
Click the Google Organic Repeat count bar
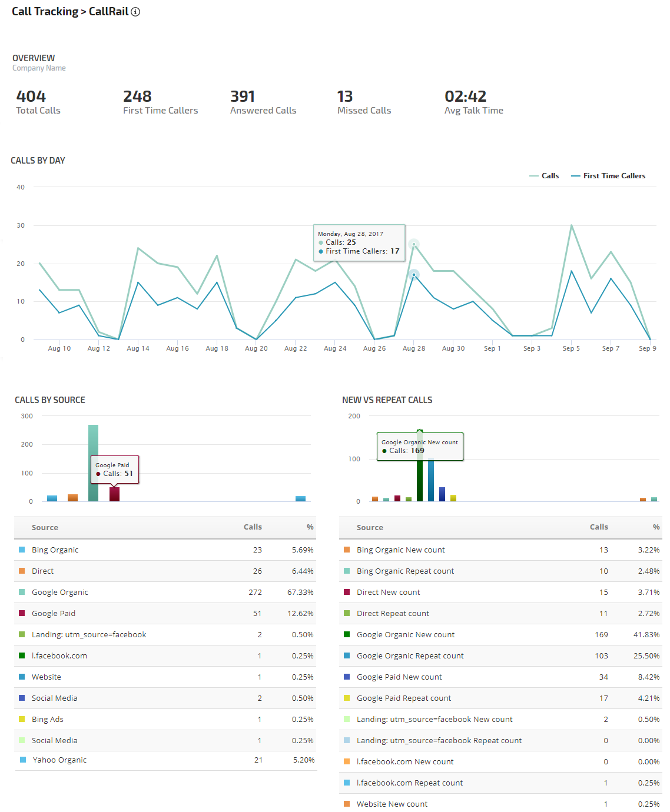click(431, 480)
